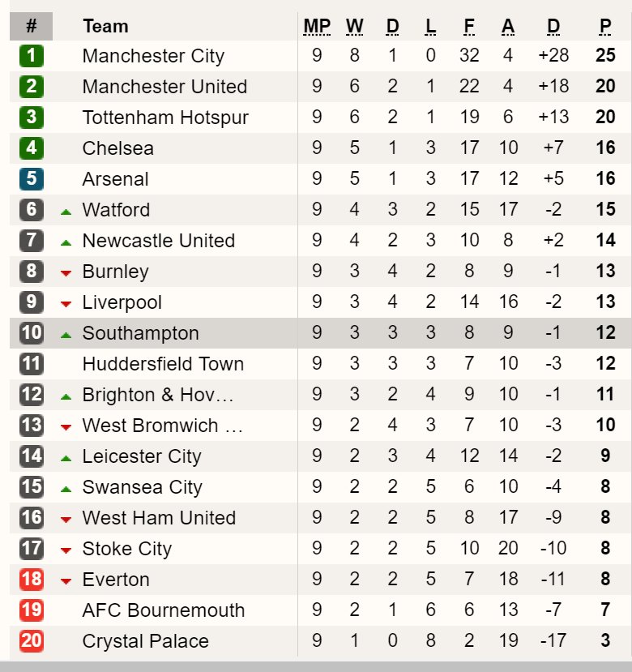Open Crystal Palace team link
The height and width of the screenshot is (672, 632).
click(x=146, y=641)
